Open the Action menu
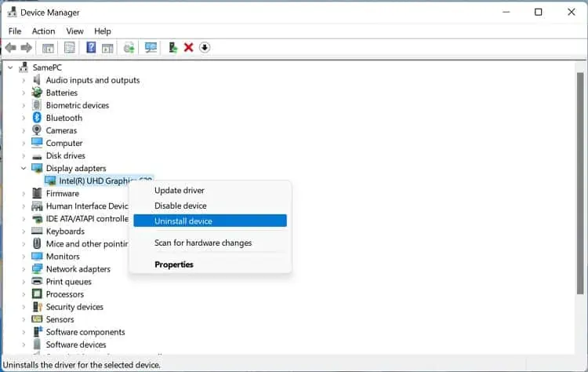 [x=43, y=31]
